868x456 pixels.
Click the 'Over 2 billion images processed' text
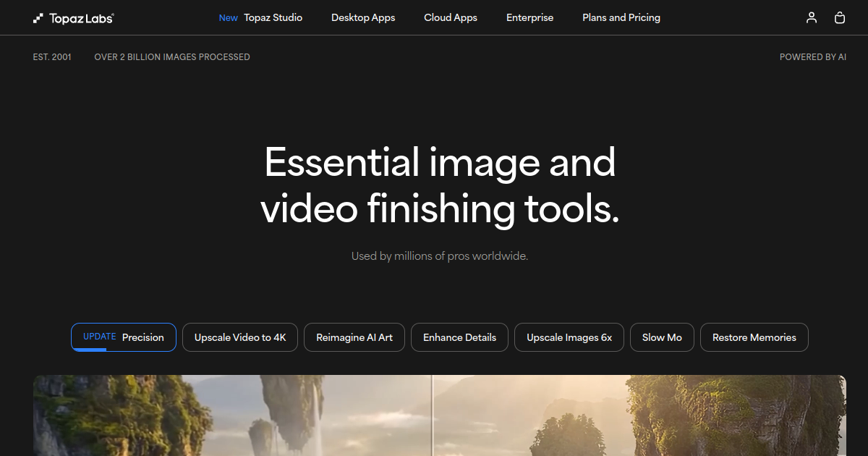tap(172, 57)
